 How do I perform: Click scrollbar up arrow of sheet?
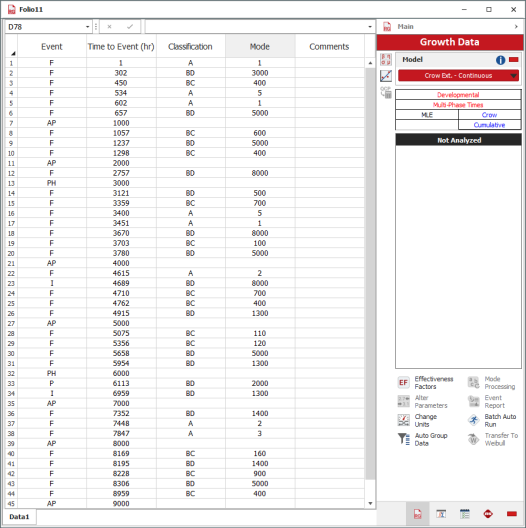(x=370, y=63)
